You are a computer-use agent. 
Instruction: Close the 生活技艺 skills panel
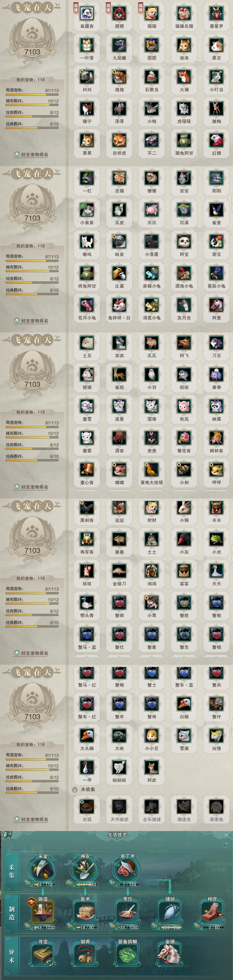226,835
